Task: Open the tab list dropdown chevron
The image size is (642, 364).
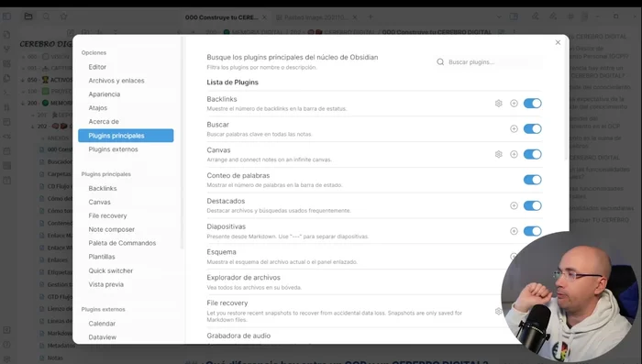Action: 499,17
